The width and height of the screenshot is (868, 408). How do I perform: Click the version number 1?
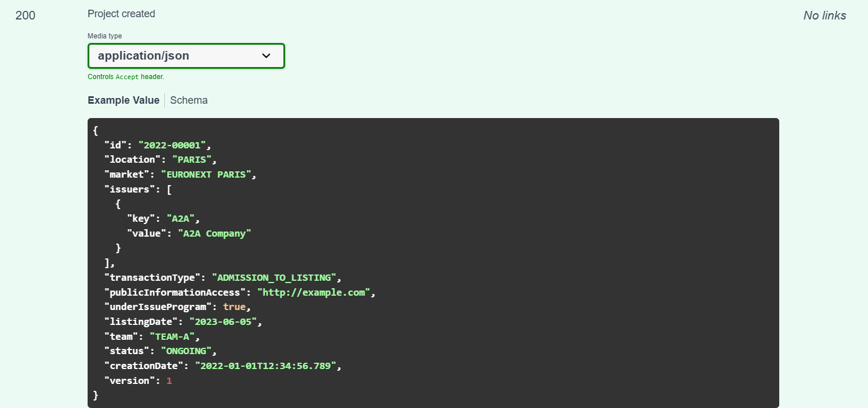tap(169, 380)
